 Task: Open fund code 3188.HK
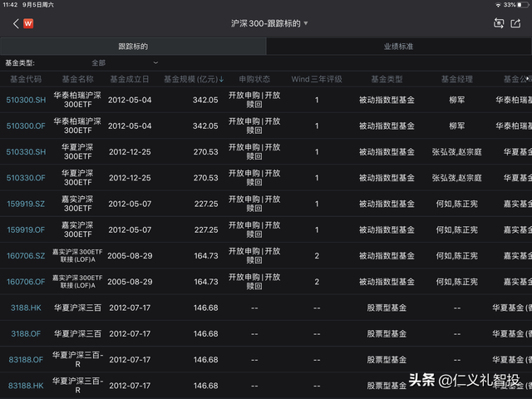pos(26,308)
